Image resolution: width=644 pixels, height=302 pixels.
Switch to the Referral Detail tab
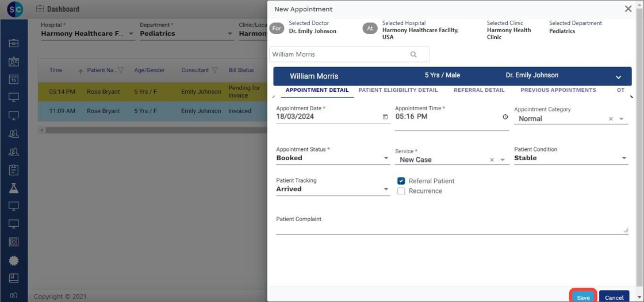(479, 90)
